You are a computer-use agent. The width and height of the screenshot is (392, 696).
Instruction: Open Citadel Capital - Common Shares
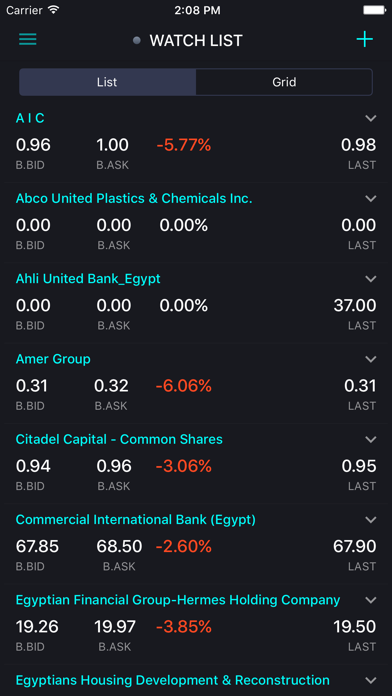coord(119,439)
